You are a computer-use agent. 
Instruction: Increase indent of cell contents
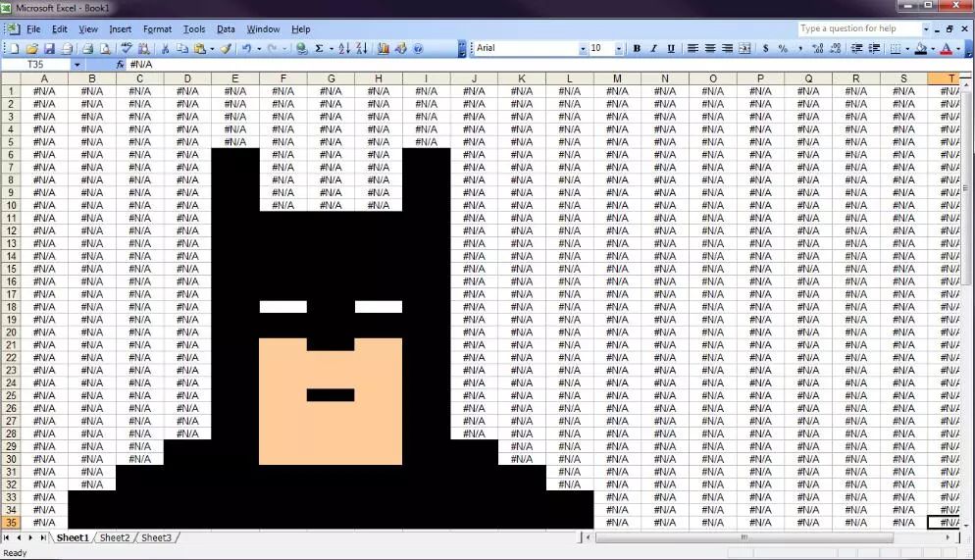tap(874, 48)
